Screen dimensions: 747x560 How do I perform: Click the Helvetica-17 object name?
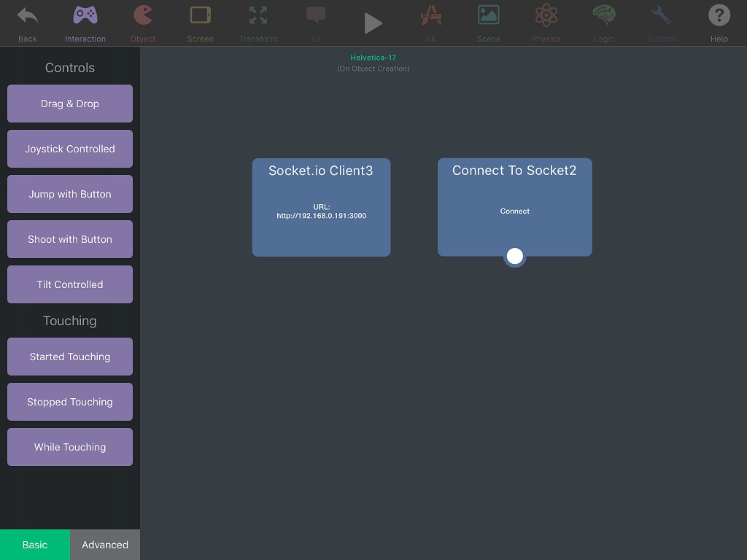tap(373, 58)
